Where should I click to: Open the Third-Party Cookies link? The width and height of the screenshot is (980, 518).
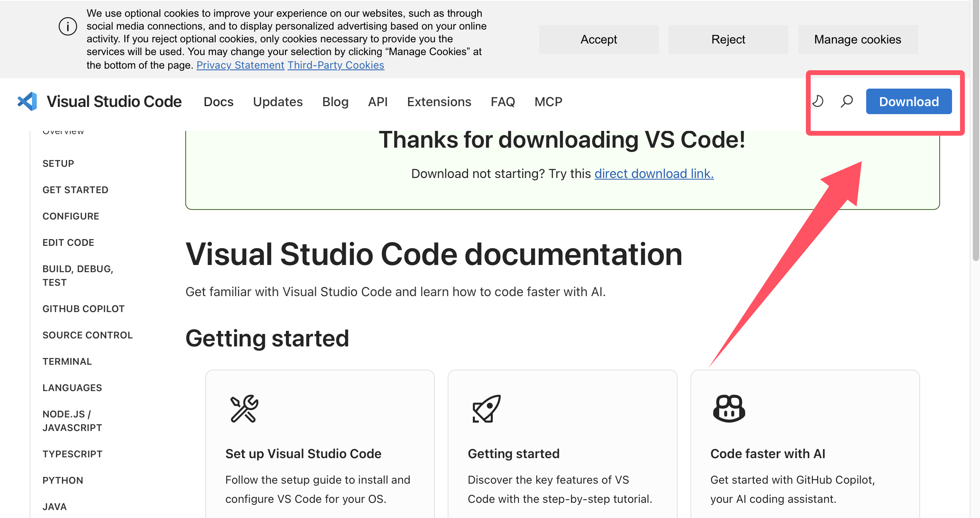pos(336,65)
